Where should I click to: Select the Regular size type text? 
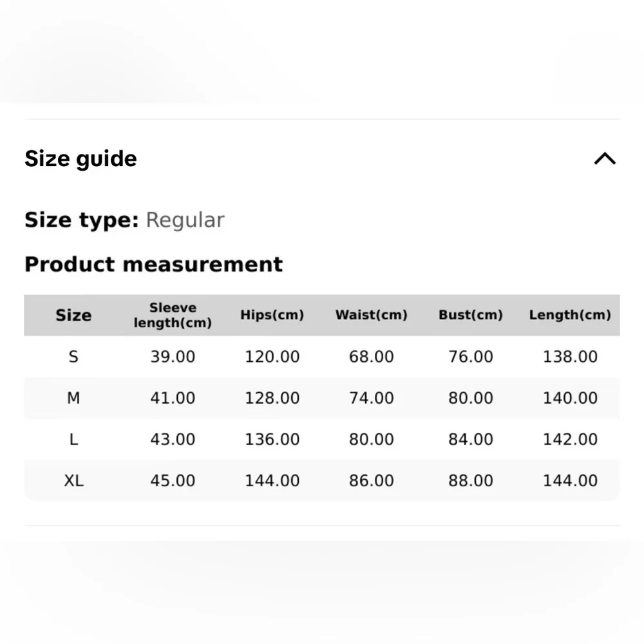[185, 220]
